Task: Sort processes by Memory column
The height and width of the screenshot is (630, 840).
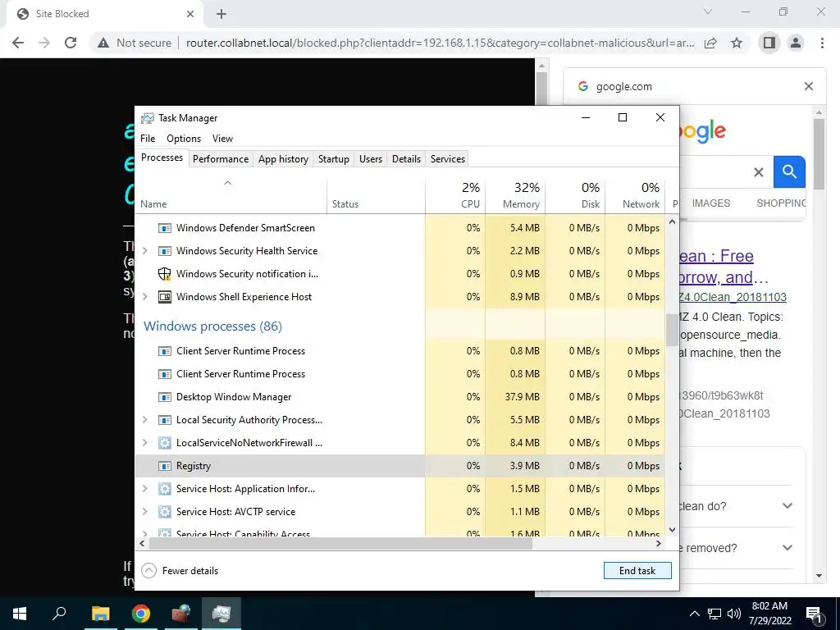Action: tap(515, 195)
